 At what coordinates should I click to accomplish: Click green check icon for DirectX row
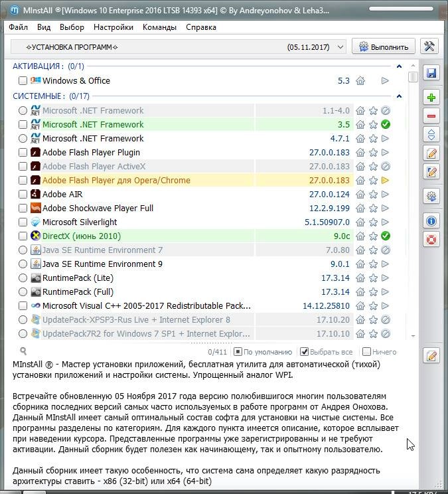(386, 236)
